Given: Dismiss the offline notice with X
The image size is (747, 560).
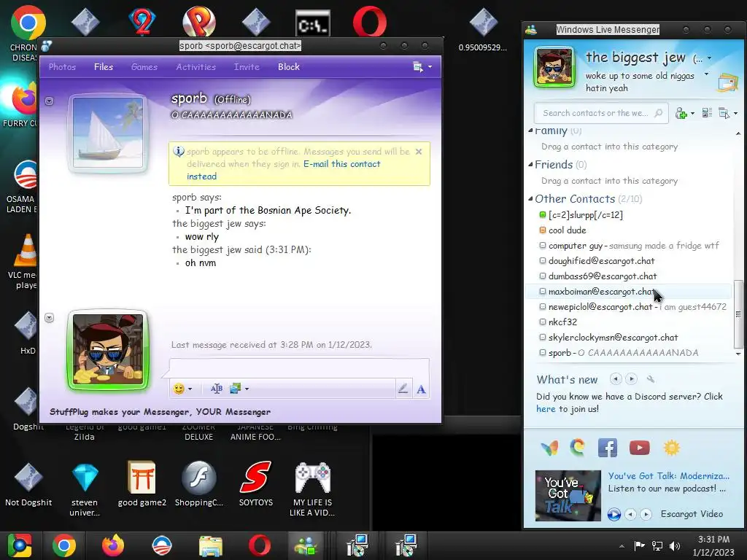Looking at the screenshot, I should [x=419, y=152].
